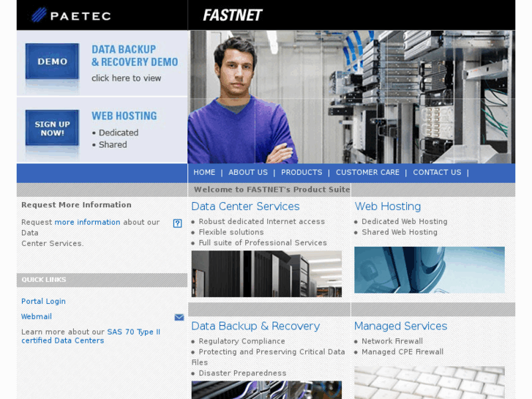Select Shared under Web Hosting banner
The height and width of the screenshot is (399, 532).
click(113, 145)
